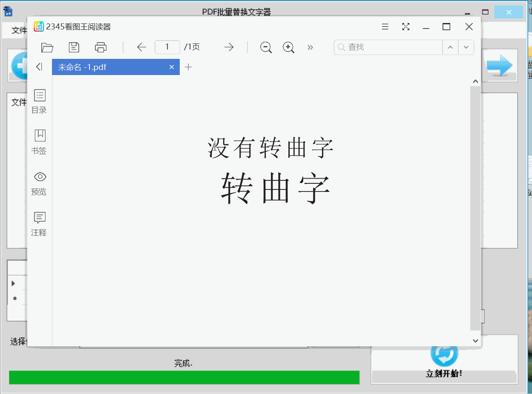This screenshot has width=532, height=394.
Task: Go to the next page arrow
Action: (229, 47)
